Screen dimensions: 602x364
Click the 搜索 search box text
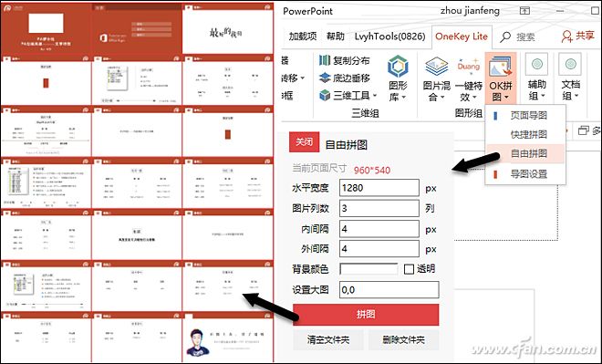pyautogui.click(x=525, y=36)
